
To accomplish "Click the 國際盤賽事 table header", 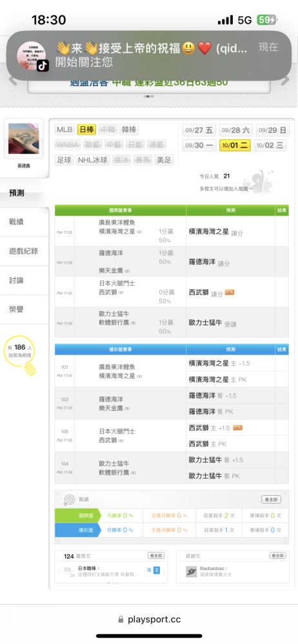I will click(x=120, y=211).
